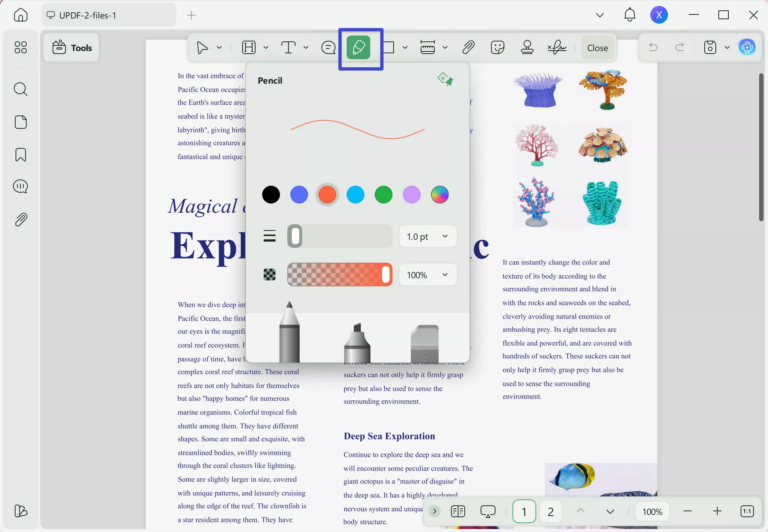Open the Comment tool
The height and width of the screenshot is (532, 768).
click(328, 47)
